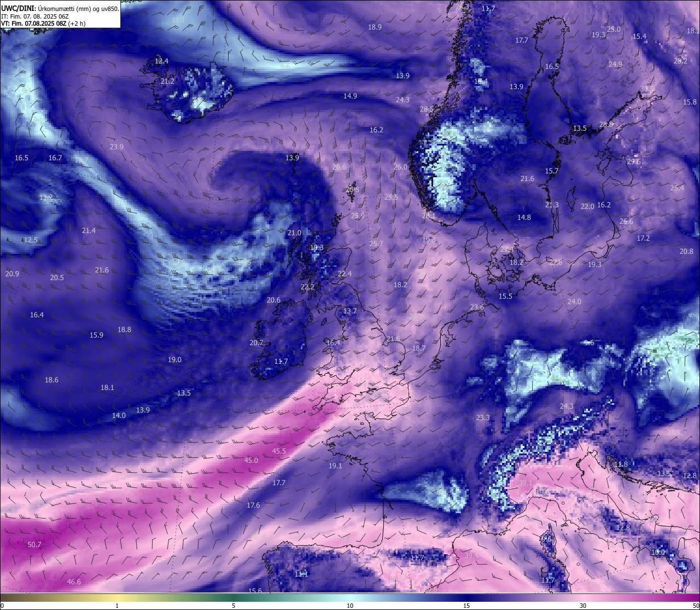This screenshot has width=700, height=610.
Task: Click the 24.0 value label
Action: (x=574, y=302)
